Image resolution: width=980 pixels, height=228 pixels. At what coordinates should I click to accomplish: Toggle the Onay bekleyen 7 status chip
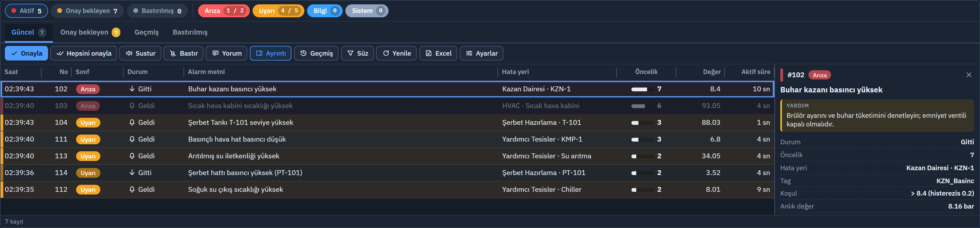tap(87, 11)
